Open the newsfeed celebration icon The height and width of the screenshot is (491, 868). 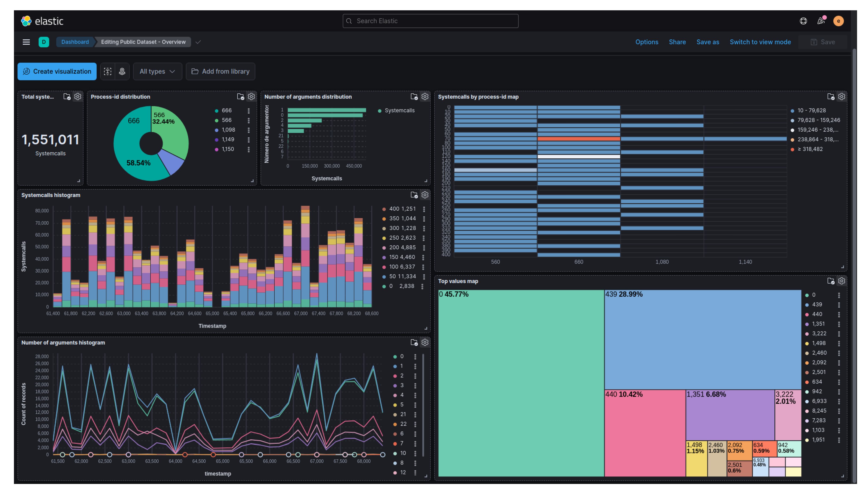point(821,21)
